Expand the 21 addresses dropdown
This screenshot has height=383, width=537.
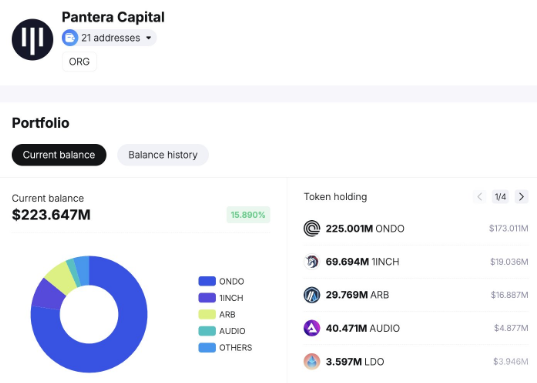pos(109,38)
